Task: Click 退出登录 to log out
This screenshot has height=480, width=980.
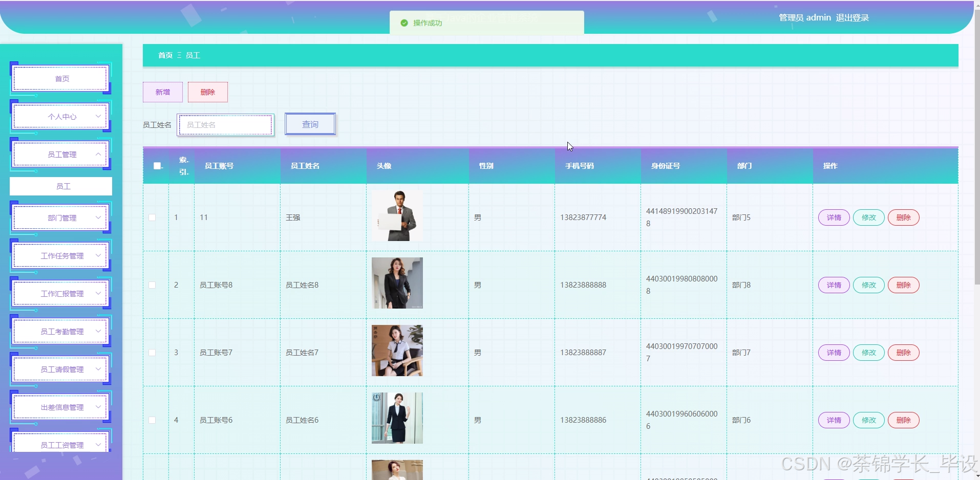Action: click(x=853, y=18)
